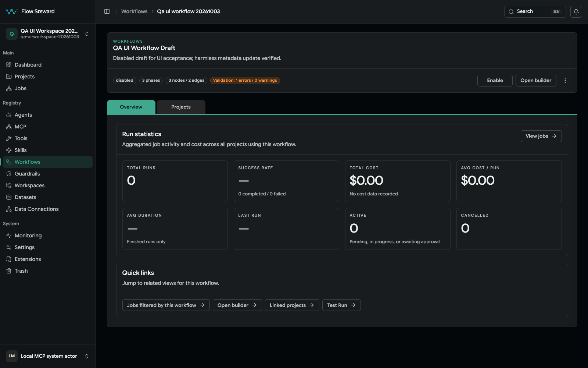
Task: Open Jobs filtered by this workflow
Action: tap(166, 305)
